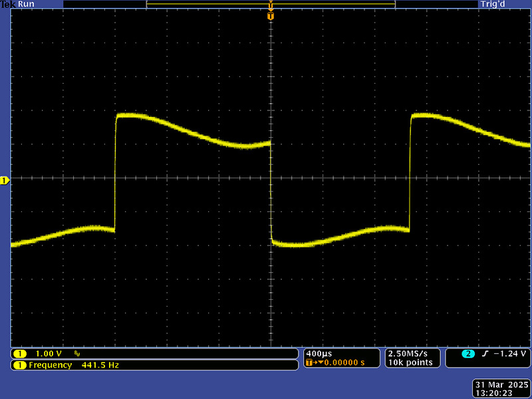Viewport: 532px width, 399px height.
Task: Select the 1.00 V vertical scale readout
Action: tap(49, 353)
